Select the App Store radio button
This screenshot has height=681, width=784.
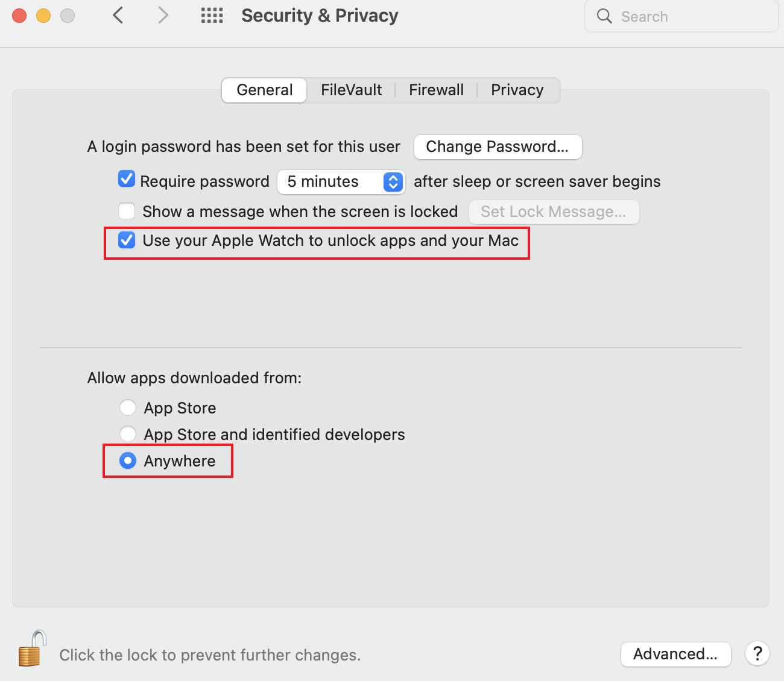128,407
